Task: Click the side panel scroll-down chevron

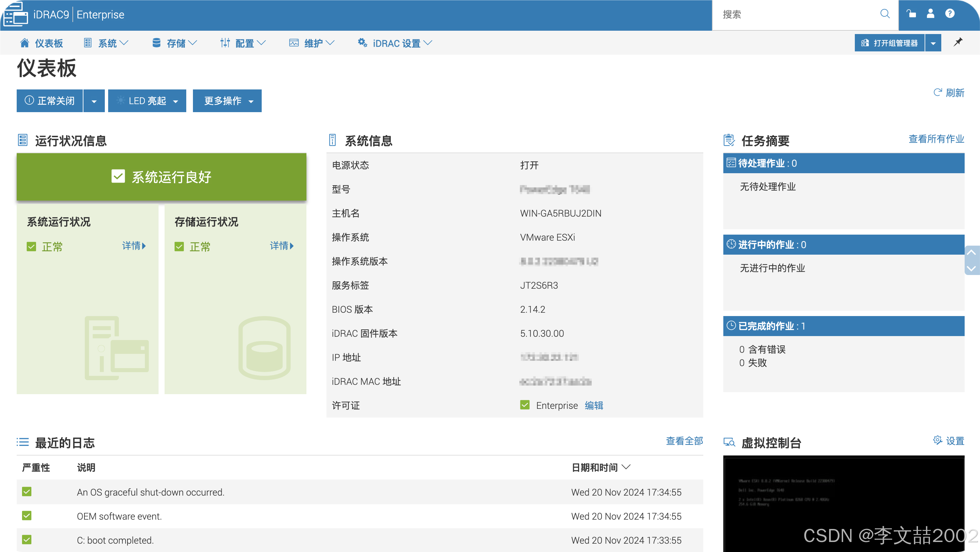Action: pyautogui.click(x=971, y=268)
